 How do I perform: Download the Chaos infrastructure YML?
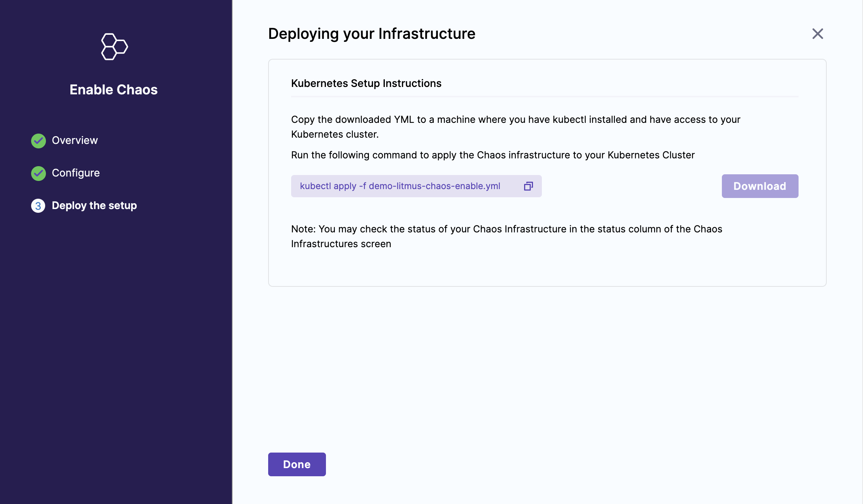[x=760, y=186]
